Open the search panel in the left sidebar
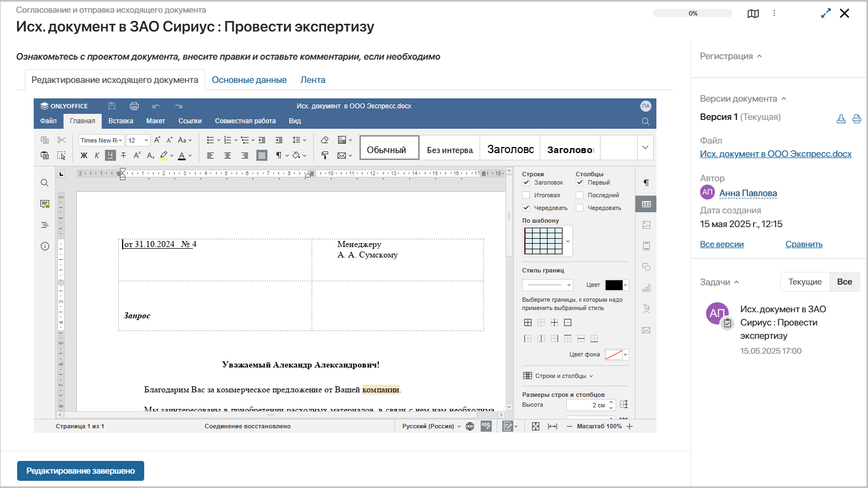Screen dimensions: 868x488 45,183
